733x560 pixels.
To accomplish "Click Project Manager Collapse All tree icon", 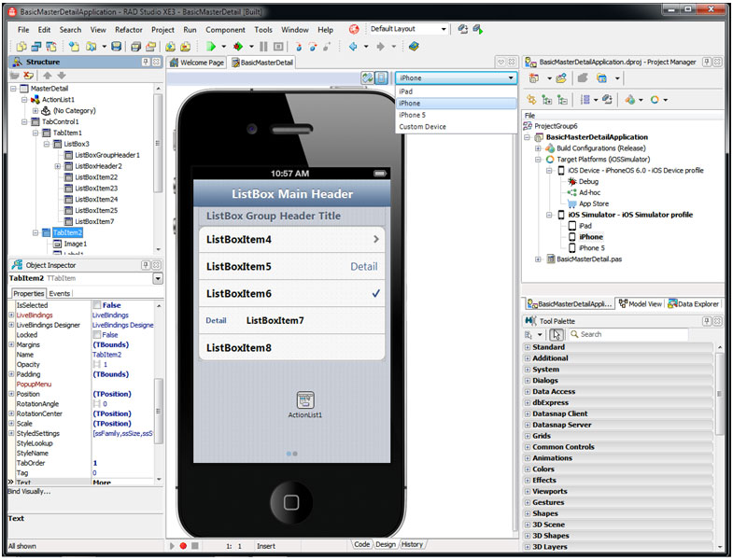I will [x=562, y=100].
